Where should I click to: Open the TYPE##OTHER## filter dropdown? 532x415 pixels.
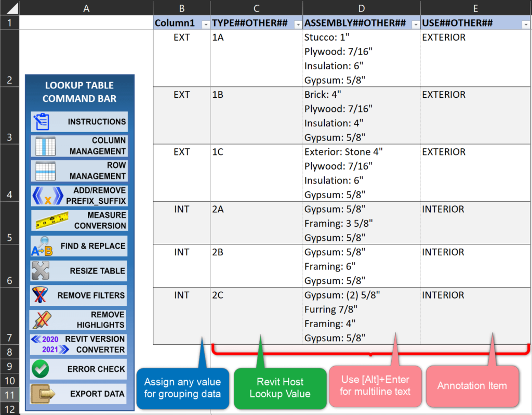tap(297, 24)
